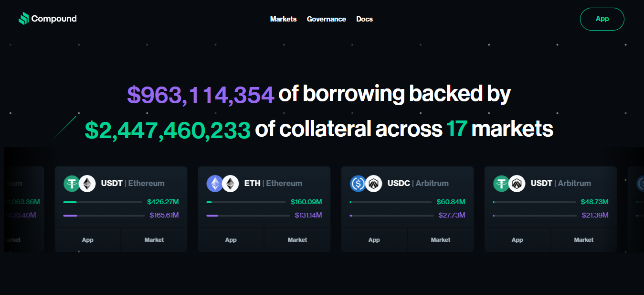Launch App from top-right button
The image size is (644, 295).
click(602, 19)
